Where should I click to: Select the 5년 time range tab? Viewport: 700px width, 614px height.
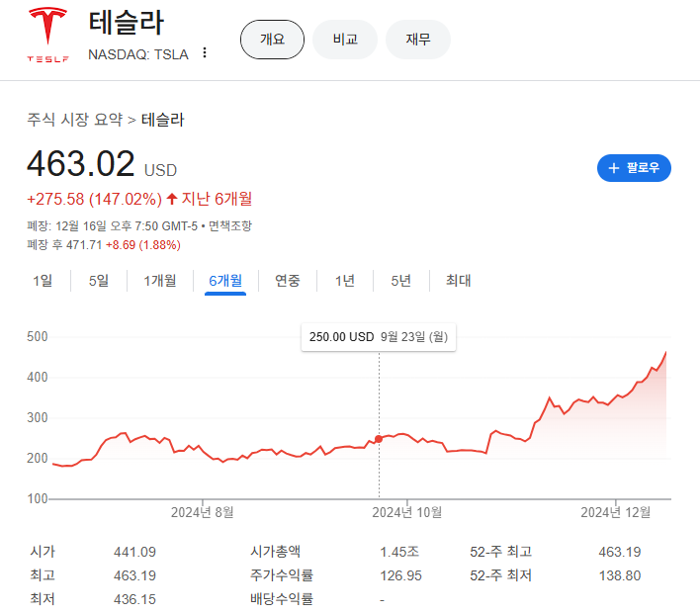click(x=400, y=281)
